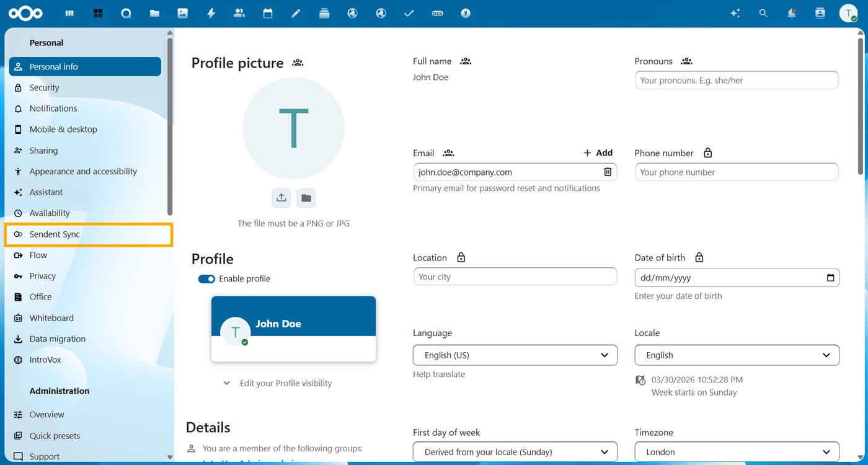This screenshot has height=465, width=868.
Task: Open the date picker calendar icon
Action: pyautogui.click(x=830, y=278)
